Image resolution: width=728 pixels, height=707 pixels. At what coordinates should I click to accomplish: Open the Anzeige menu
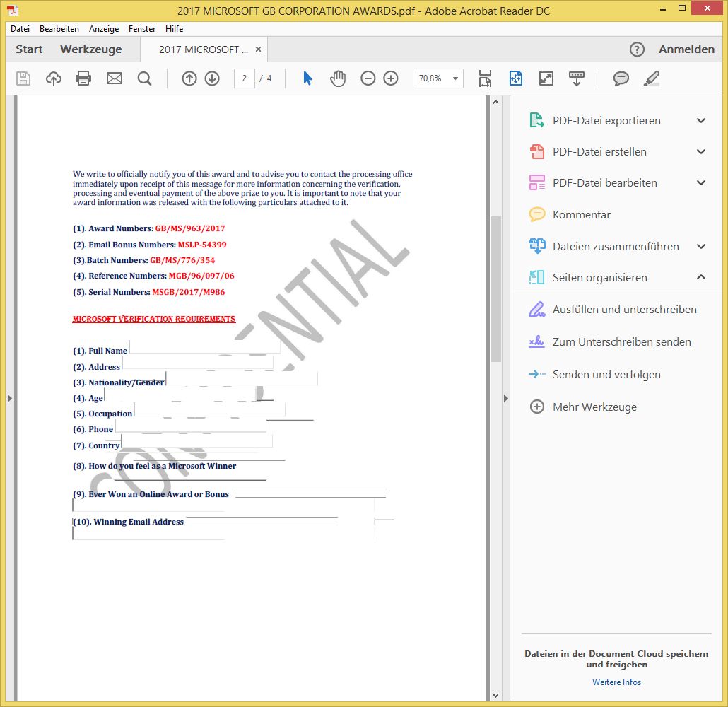tap(103, 29)
